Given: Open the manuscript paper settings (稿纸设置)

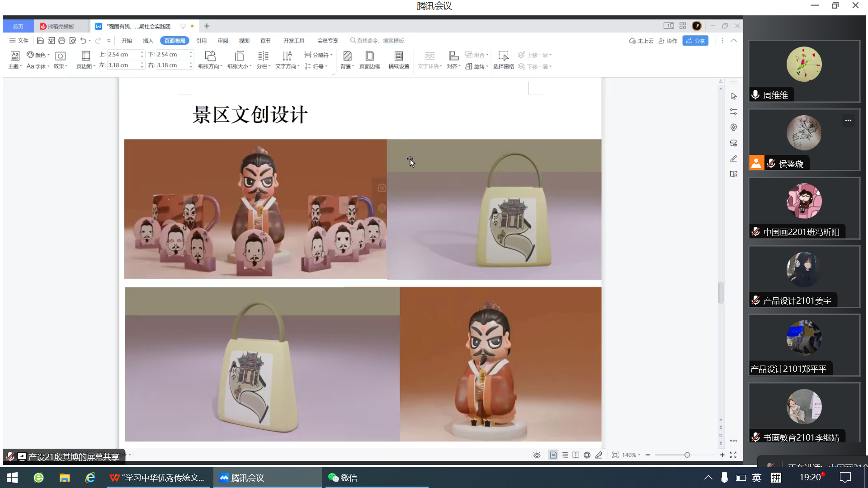Looking at the screenshot, I should click(398, 56).
